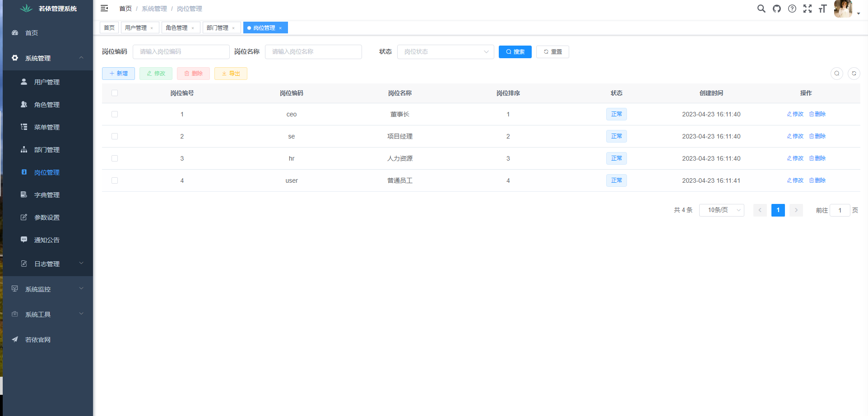Close the 岗位管理 tab
The image size is (868, 416).
pos(280,28)
